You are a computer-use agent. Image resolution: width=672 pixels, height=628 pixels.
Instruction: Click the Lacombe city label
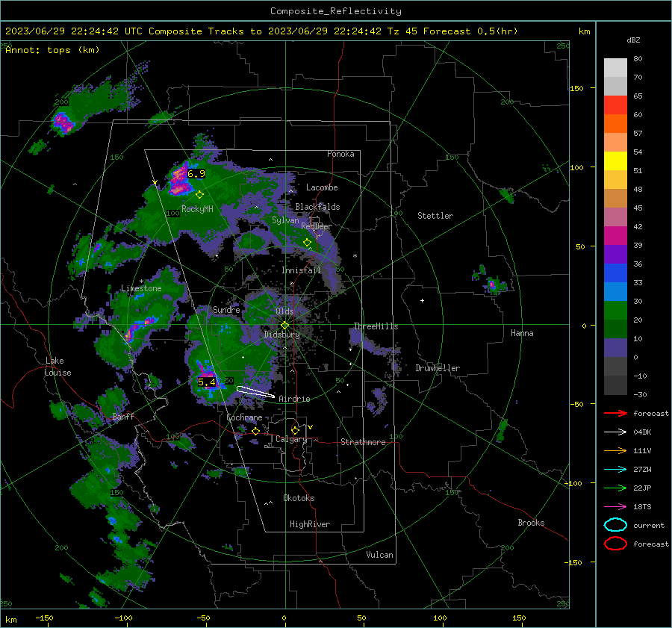click(x=322, y=187)
